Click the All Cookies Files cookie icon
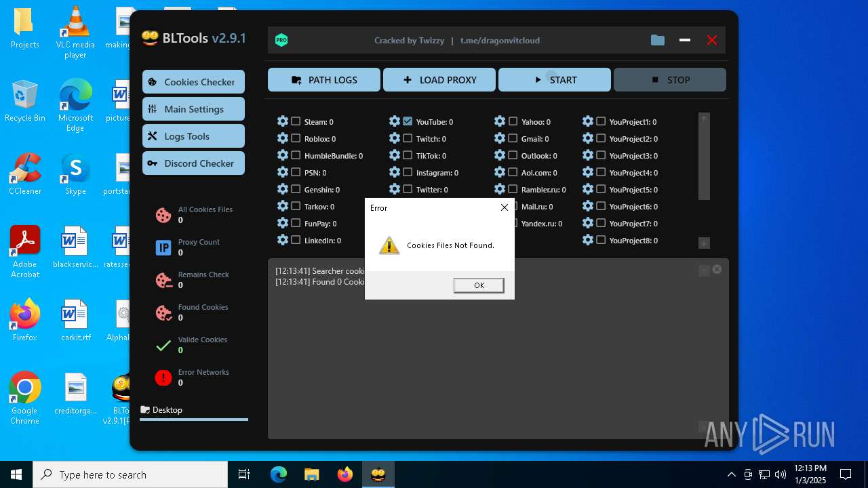This screenshot has height=488, width=868. [x=163, y=215]
